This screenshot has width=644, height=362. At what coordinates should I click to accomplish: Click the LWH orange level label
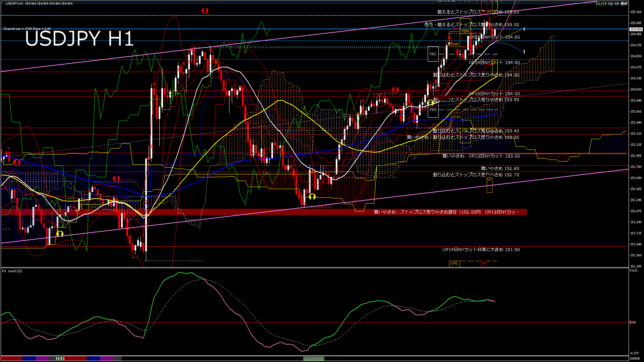tap(454, 44)
